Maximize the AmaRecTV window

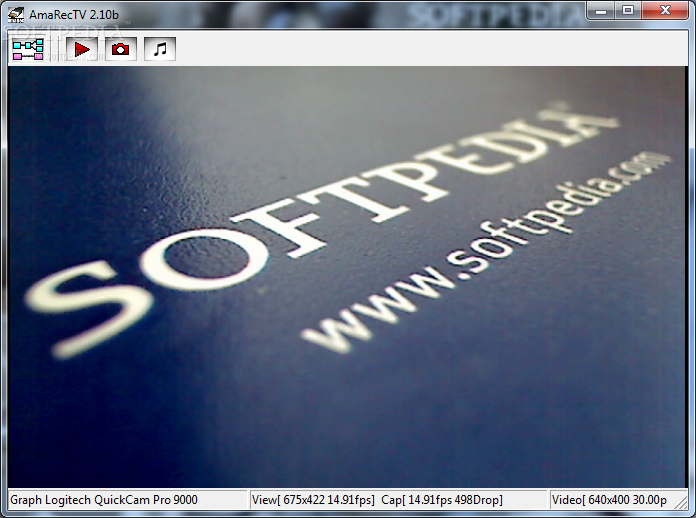(x=628, y=11)
